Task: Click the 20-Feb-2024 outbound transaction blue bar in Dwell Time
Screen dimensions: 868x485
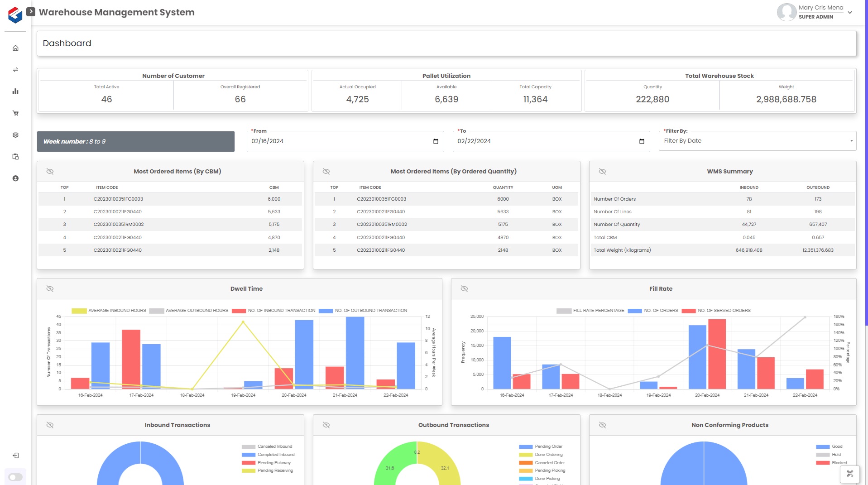Action: [x=304, y=355]
